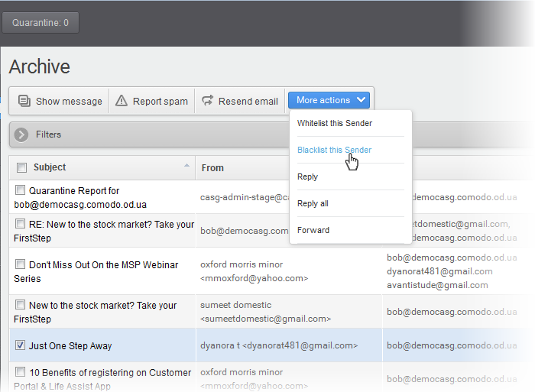Click recipient bob@democasg in Just One Step row
This screenshot has width=535, height=392.
click(452, 345)
